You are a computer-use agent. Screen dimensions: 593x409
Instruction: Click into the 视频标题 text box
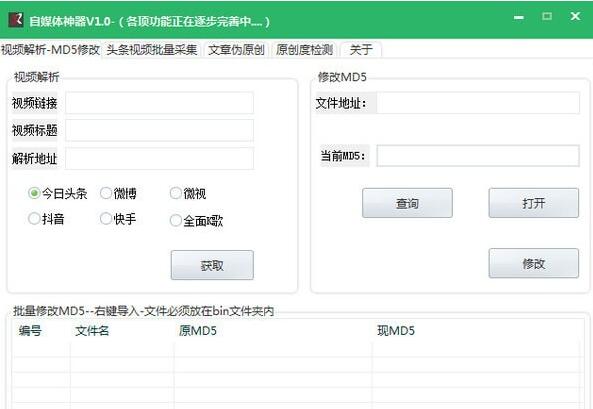pyautogui.click(x=159, y=131)
